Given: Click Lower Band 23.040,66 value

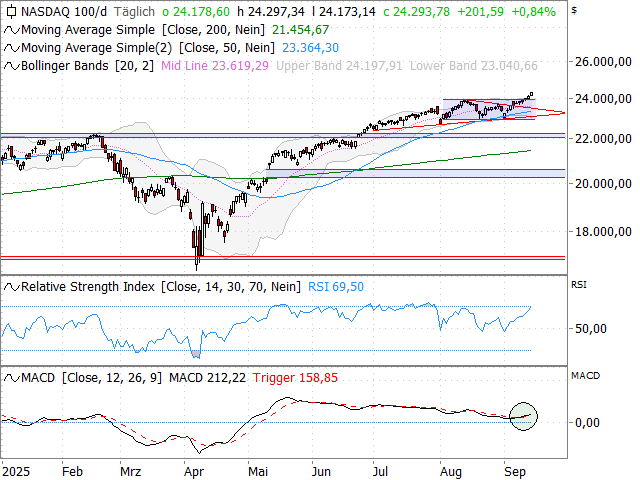Looking at the screenshot, I should click(x=473, y=66).
